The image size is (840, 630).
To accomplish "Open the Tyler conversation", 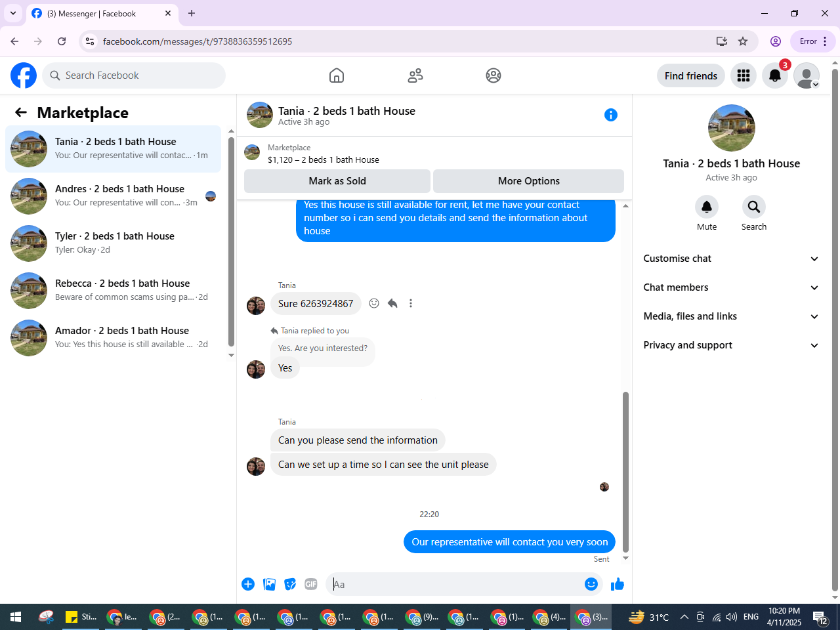I will point(114,243).
